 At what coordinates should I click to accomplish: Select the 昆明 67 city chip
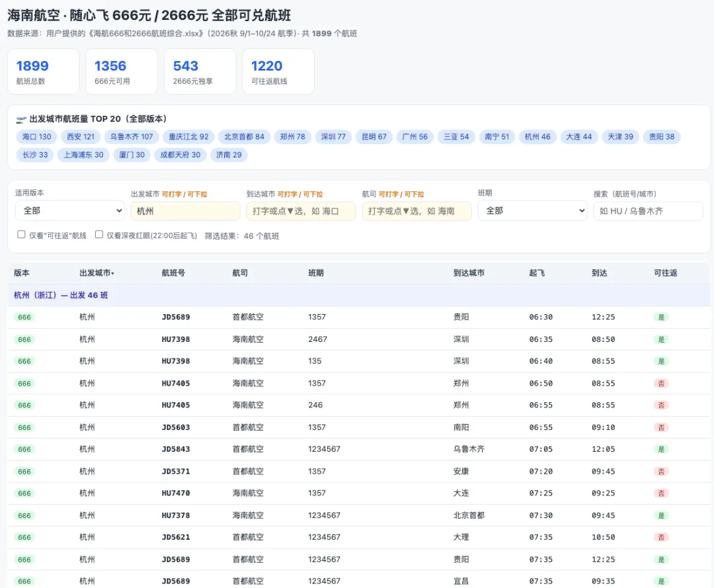pyautogui.click(x=374, y=137)
